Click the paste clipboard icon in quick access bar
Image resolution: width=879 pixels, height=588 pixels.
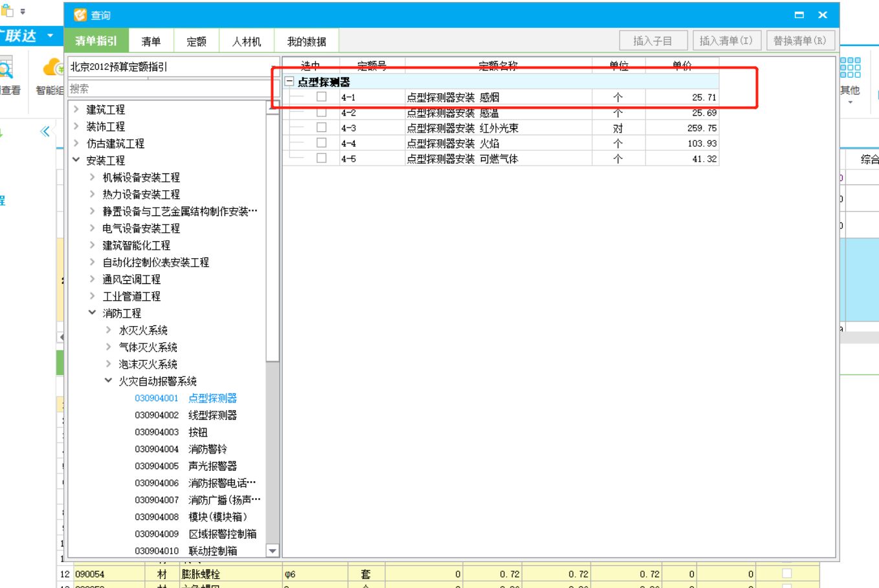(7, 11)
